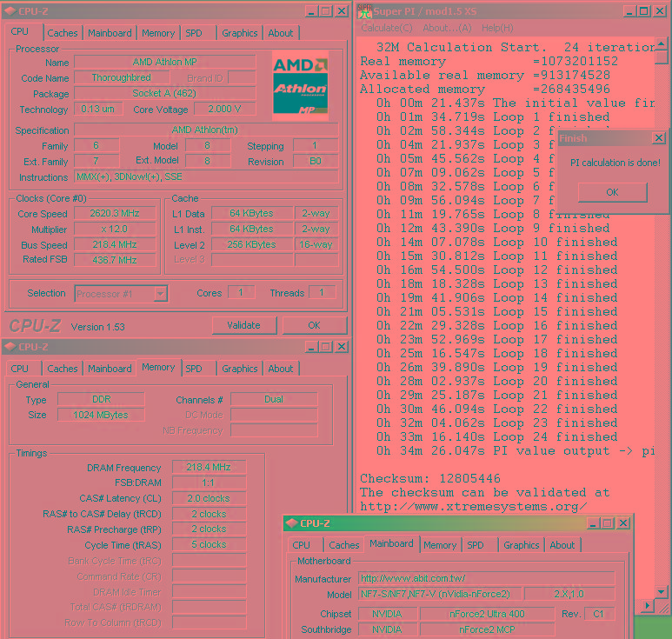Close the mainboard CPU-Z window
672x639 pixels.
tap(623, 523)
